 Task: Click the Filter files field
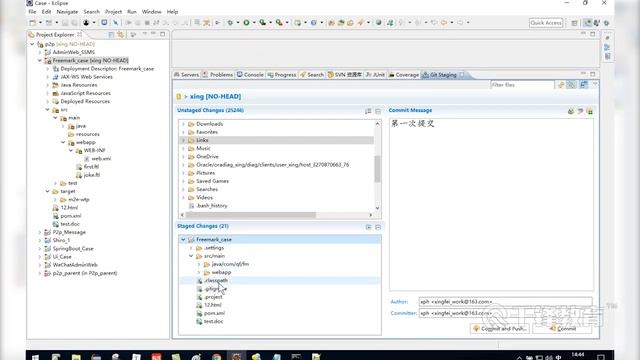(x=522, y=85)
